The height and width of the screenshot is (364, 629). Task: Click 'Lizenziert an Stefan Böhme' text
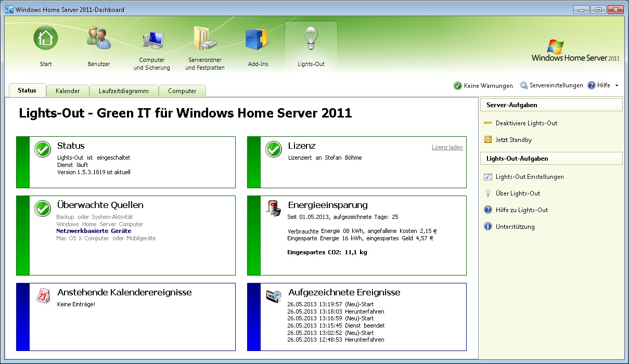tap(325, 158)
